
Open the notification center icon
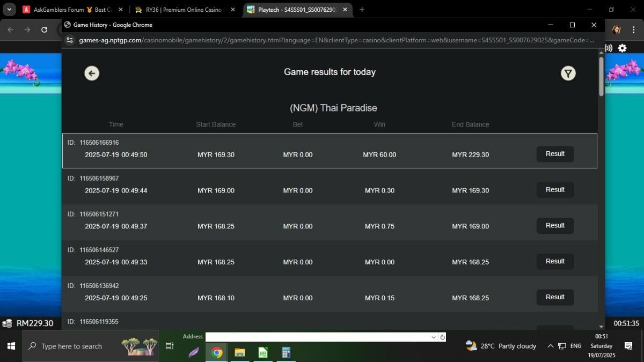coord(628,346)
